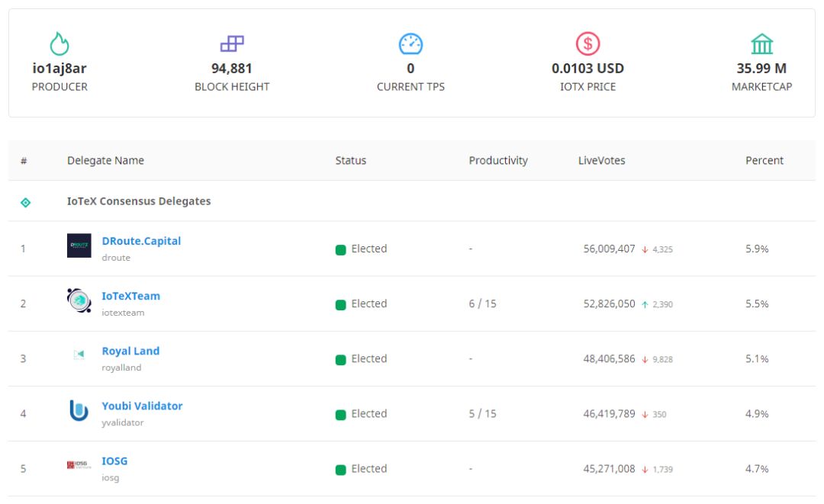Click the Block Height blocks icon
The image size is (824, 504).
pos(232,43)
